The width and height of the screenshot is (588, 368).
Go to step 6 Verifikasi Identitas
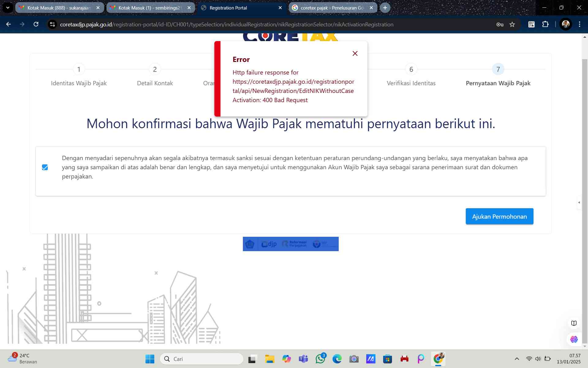point(411,70)
